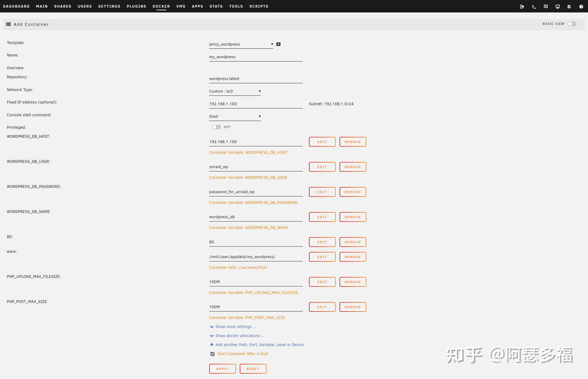The width and height of the screenshot is (588, 379).
Task: Expand Show more settings
Action: click(233, 327)
